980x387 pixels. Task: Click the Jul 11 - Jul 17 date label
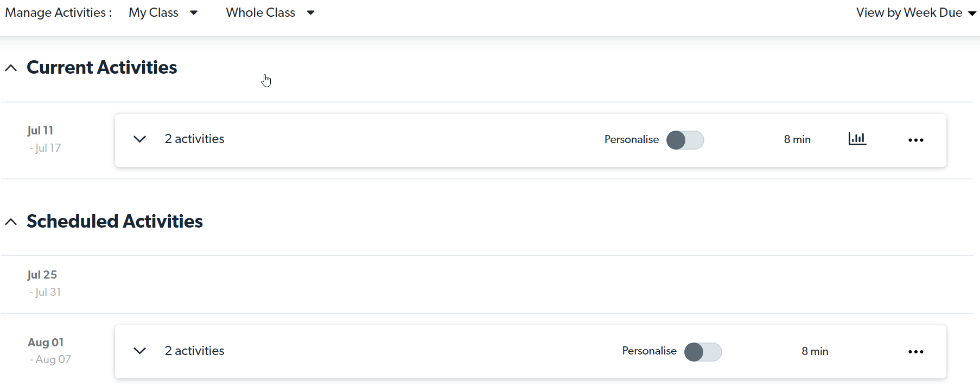[x=43, y=139]
